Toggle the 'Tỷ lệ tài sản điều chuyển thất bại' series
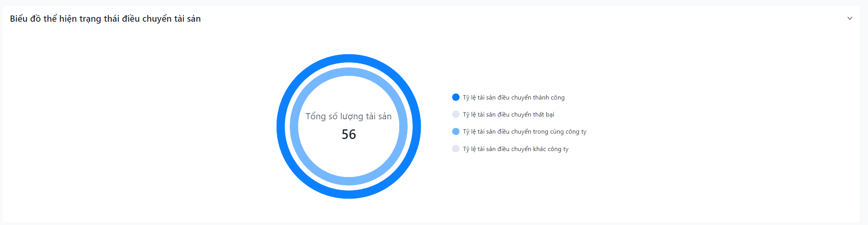The width and height of the screenshot is (868, 225). pyautogui.click(x=508, y=115)
